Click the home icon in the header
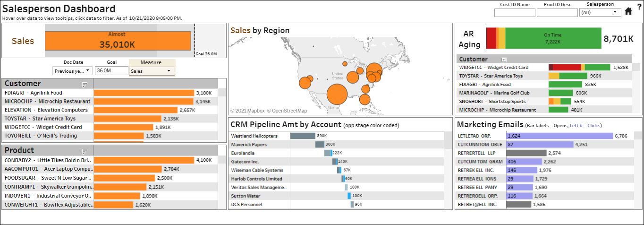Viewport: 644px width, 225px height. click(x=628, y=12)
